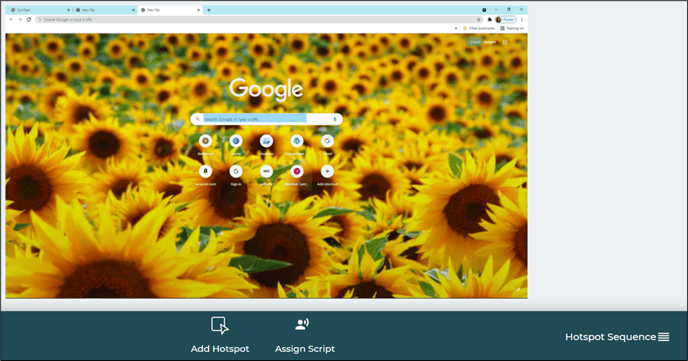Reload the page in the browser
Image resolution: width=688 pixels, height=361 pixels.
click(x=29, y=19)
